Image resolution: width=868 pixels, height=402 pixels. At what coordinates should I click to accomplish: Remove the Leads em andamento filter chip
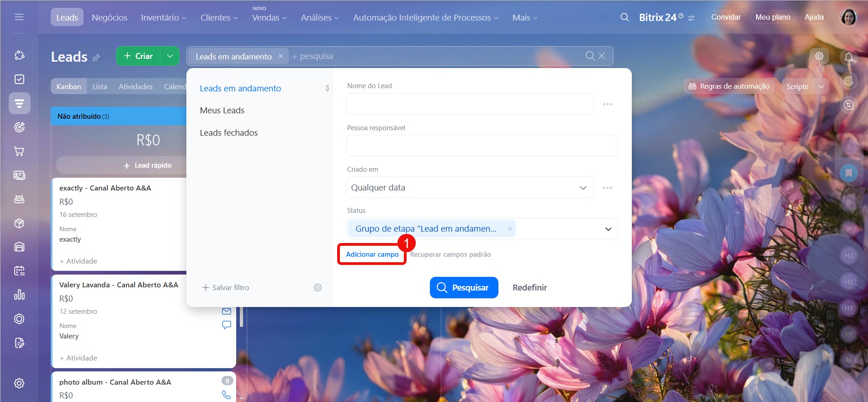coord(281,56)
